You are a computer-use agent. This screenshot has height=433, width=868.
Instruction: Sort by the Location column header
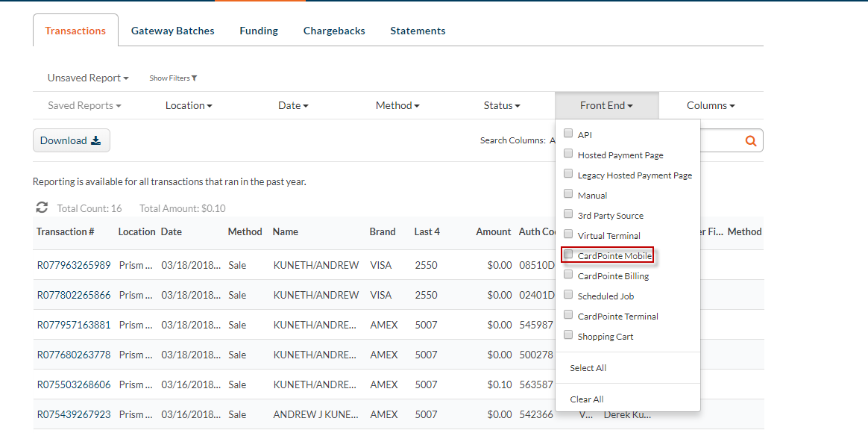tap(136, 231)
